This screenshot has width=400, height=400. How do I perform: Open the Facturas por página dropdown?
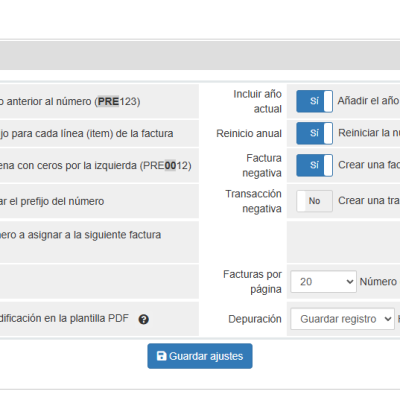323,282
